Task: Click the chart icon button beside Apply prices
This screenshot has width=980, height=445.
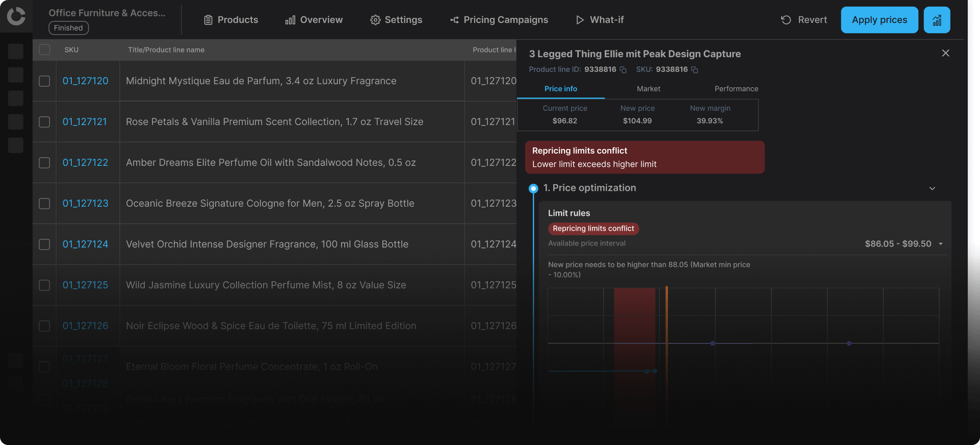Action: (x=937, y=20)
